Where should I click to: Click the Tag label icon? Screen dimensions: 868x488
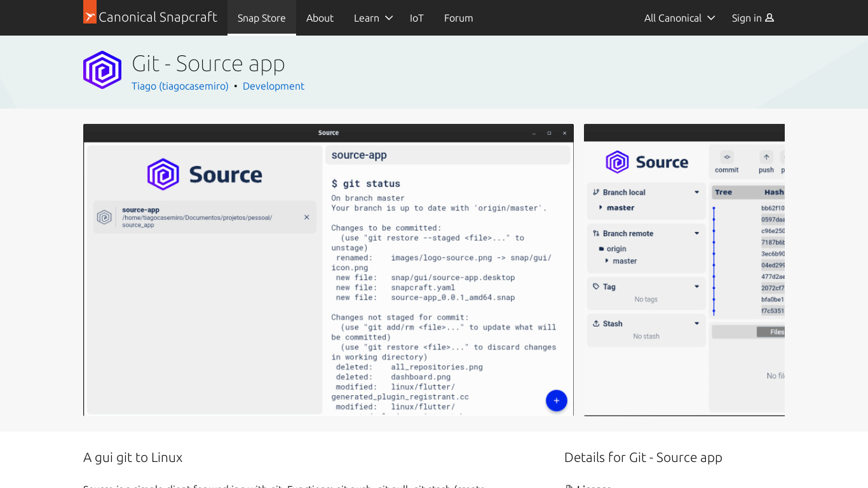pyautogui.click(x=596, y=287)
